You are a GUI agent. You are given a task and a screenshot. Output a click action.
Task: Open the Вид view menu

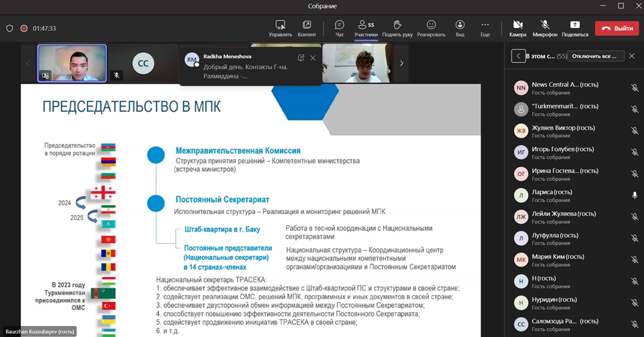(460, 28)
